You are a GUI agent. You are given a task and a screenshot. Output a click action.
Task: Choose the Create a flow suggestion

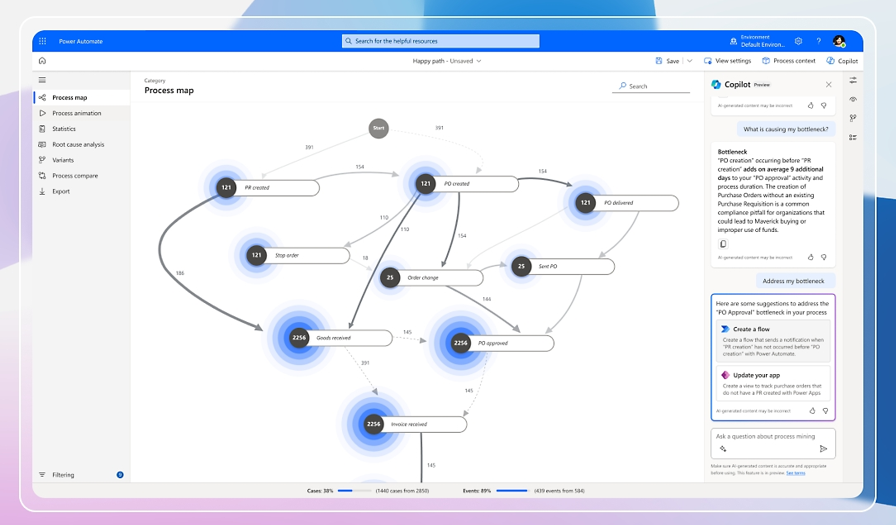coord(773,341)
